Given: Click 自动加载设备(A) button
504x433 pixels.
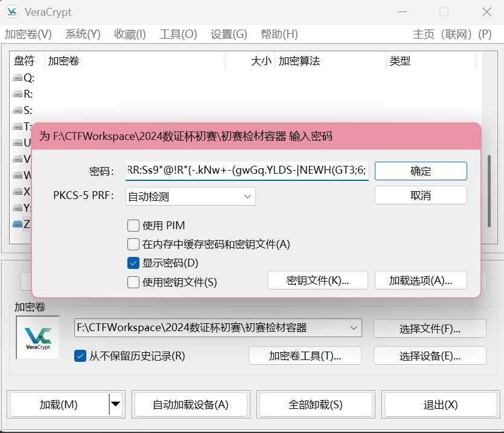Looking at the screenshot, I should (191, 405).
